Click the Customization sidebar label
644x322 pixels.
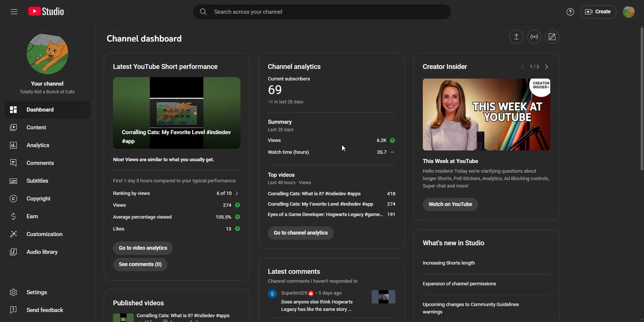coord(45,234)
